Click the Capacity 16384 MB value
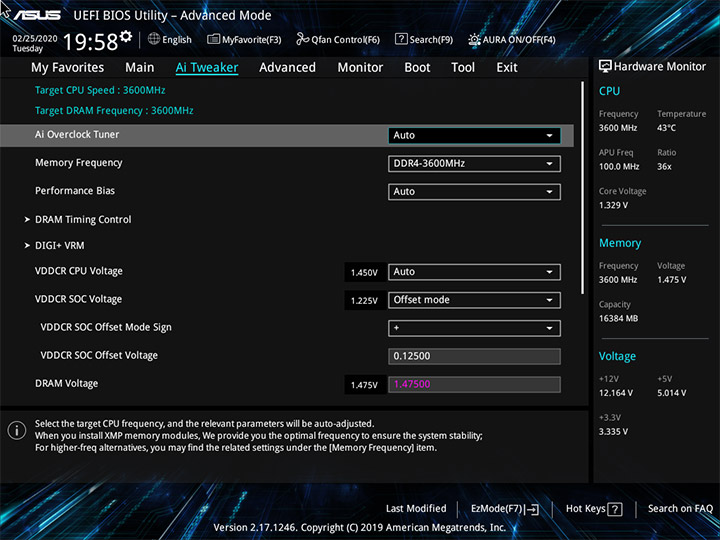The width and height of the screenshot is (720, 540). pos(618,319)
